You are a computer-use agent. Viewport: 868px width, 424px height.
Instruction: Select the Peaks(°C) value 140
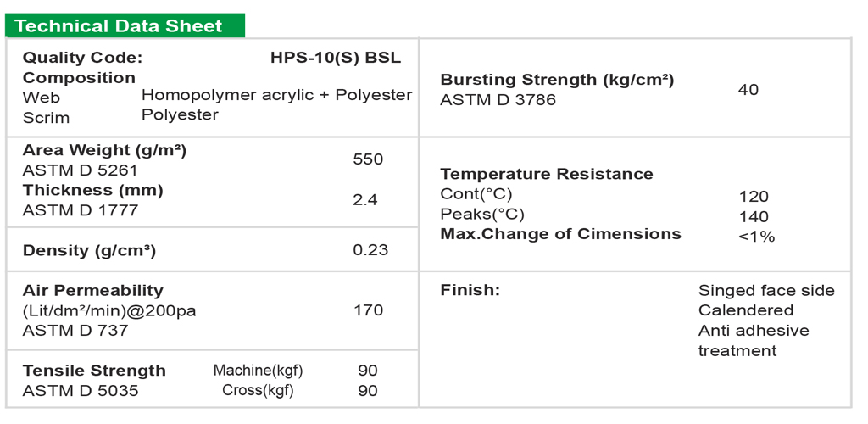click(x=754, y=216)
